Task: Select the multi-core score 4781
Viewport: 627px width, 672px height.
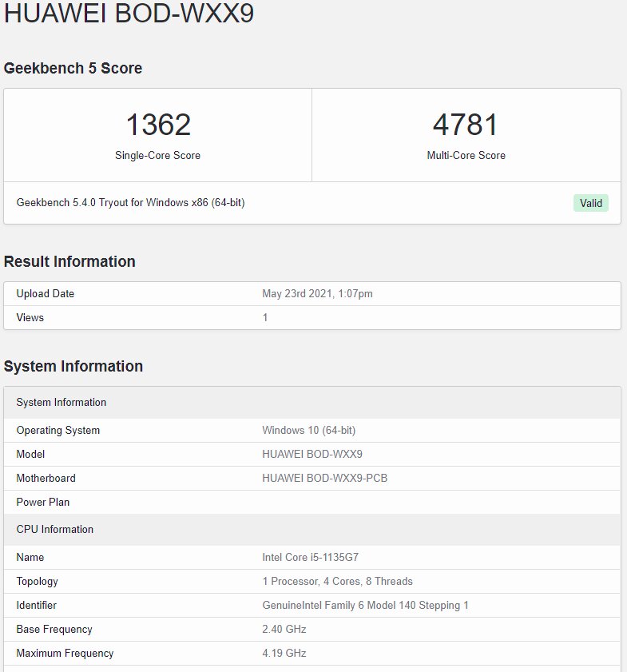Action: click(x=466, y=125)
